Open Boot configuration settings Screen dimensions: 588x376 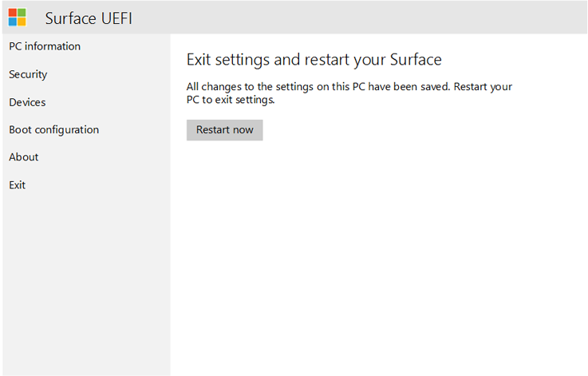click(53, 129)
